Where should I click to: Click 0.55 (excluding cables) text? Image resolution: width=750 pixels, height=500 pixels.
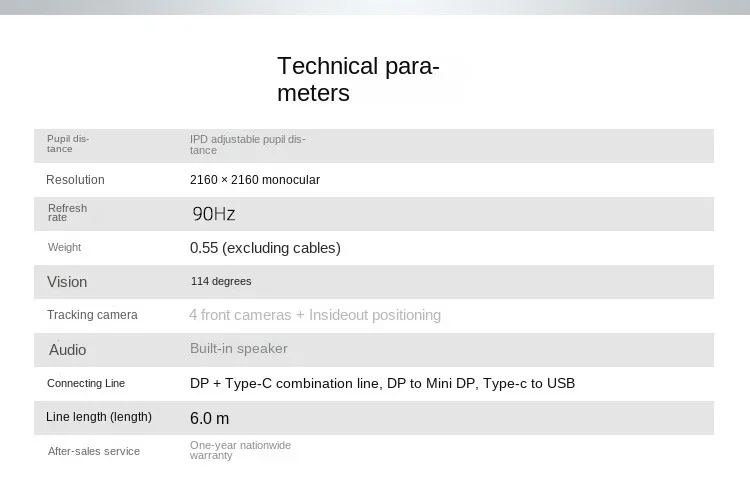click(x=265, y=248)
